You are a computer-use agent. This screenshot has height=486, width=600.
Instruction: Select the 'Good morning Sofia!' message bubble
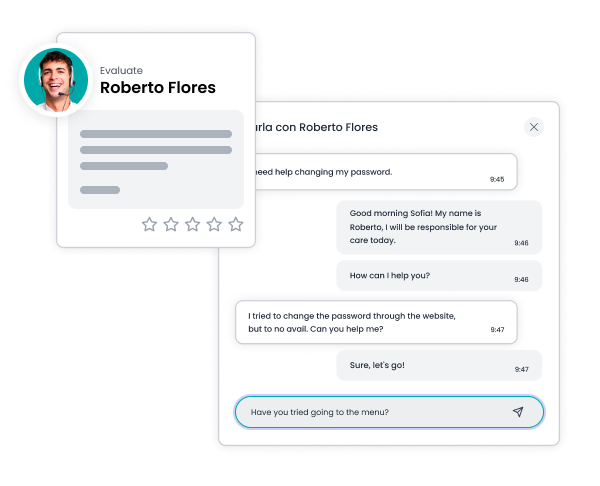[x=439, y=226]
